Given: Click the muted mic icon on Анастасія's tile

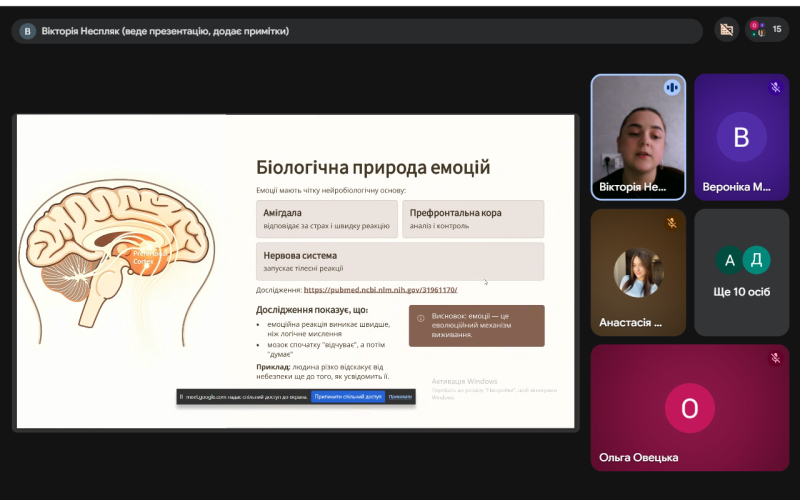Looking at the screenshot, I should pyautogui.click(x=672, y=222).
